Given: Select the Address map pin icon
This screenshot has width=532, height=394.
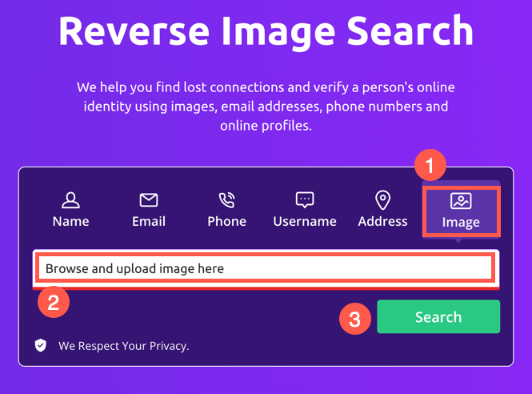Looking at the screenshot, I should 382,200.
